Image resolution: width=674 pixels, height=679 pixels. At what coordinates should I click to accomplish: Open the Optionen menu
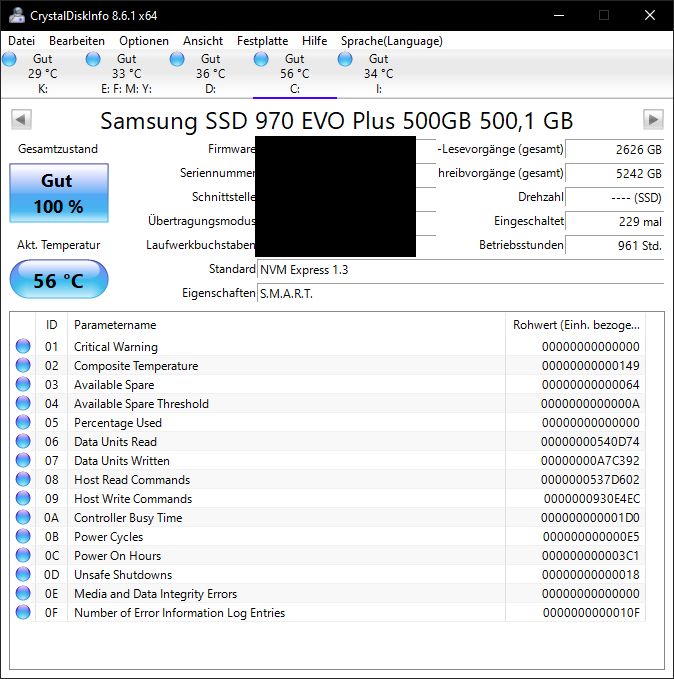(x=144, y=41)
